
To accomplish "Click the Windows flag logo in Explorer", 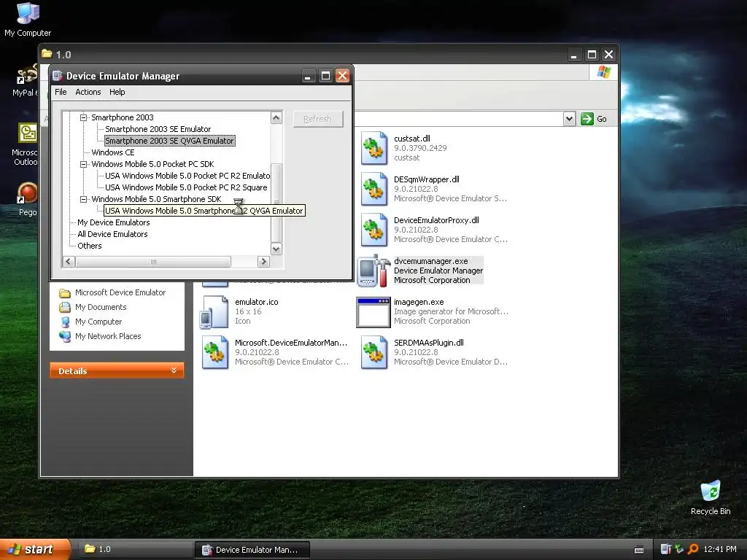I will (603, 72).
